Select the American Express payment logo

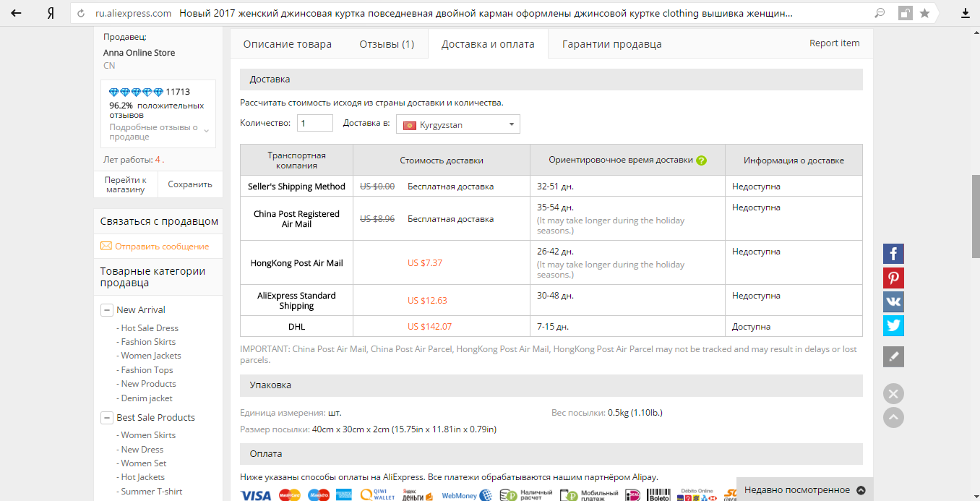click(344, 495)
